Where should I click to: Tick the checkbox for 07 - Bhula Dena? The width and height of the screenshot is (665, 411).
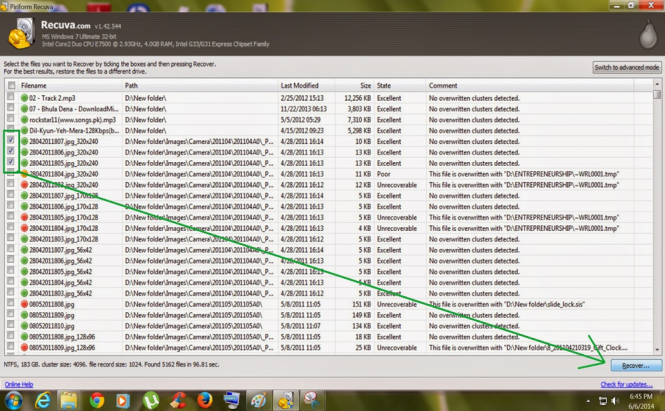click(11, 108)
